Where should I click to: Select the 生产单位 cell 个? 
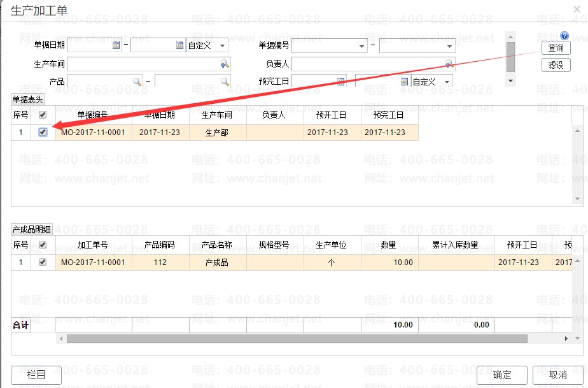click(332, 262)
